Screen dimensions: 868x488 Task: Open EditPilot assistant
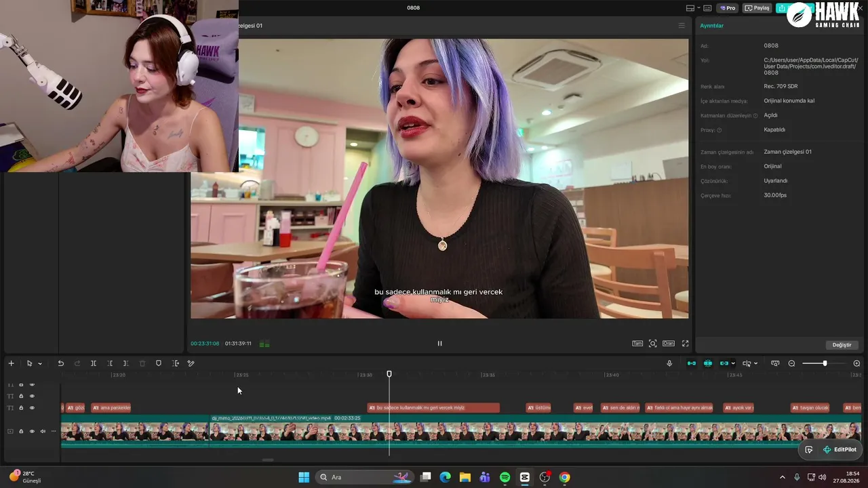click(840, 449)
